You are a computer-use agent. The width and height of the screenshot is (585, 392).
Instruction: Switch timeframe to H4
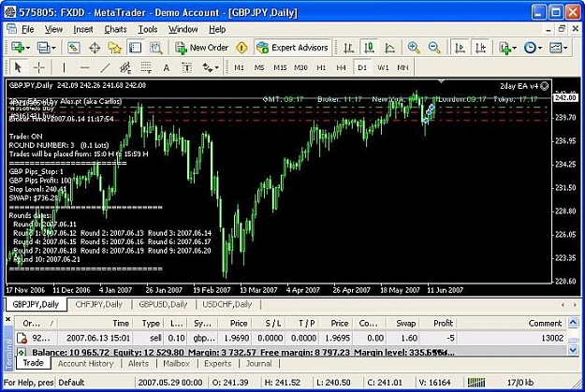(341, 67)
